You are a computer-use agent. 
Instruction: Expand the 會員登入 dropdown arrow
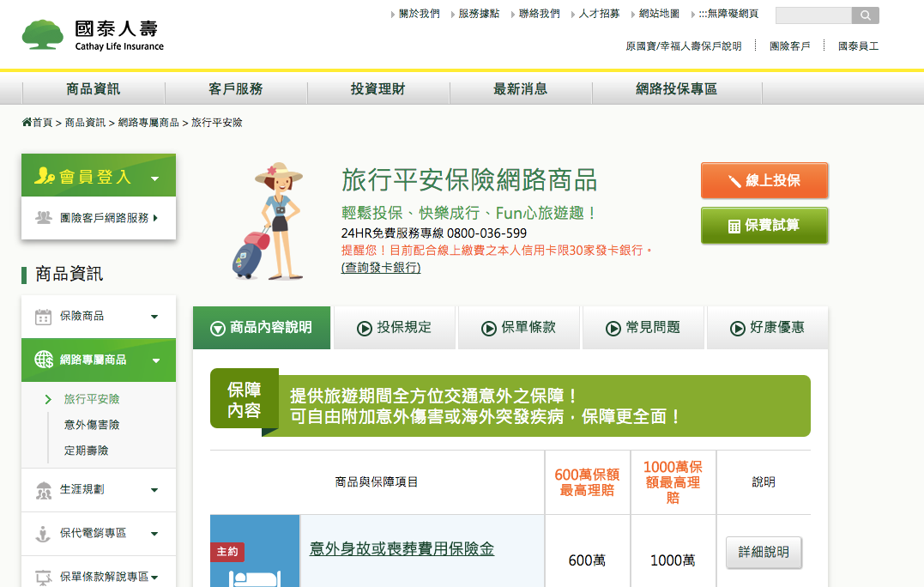155,179
